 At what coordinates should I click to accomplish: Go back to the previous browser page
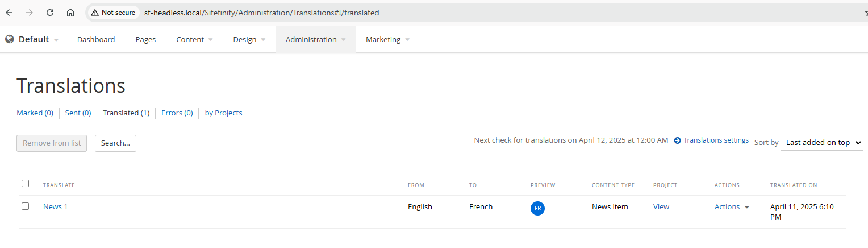click(x=10, y=13)
